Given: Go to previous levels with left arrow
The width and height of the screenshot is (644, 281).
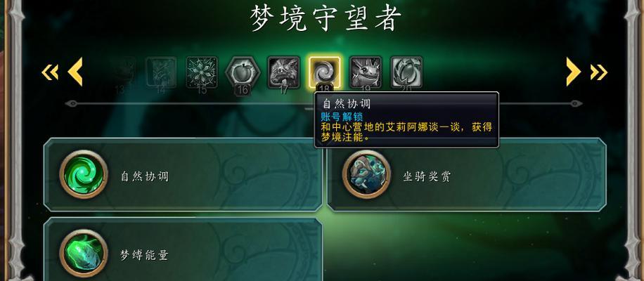Looking at the screenshot, I should click(x=75, y=72).
